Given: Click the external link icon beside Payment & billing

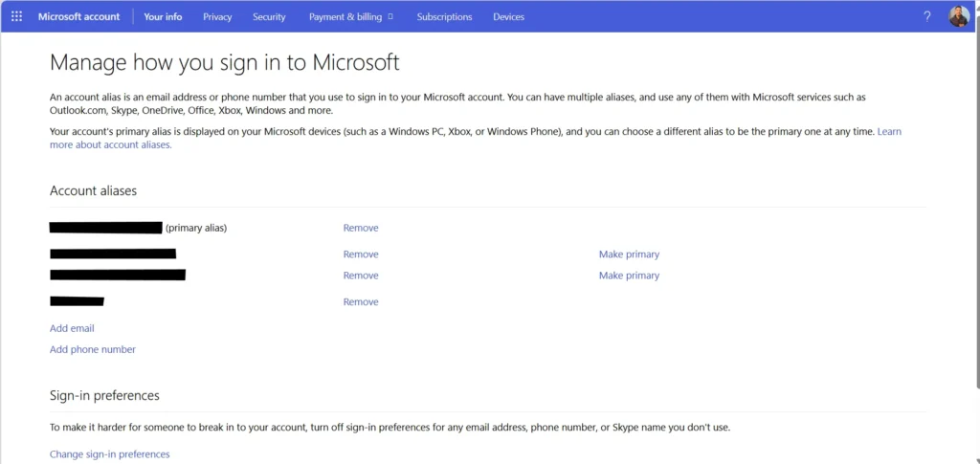Looking at the screenshot, I should [x=390, y=17].
